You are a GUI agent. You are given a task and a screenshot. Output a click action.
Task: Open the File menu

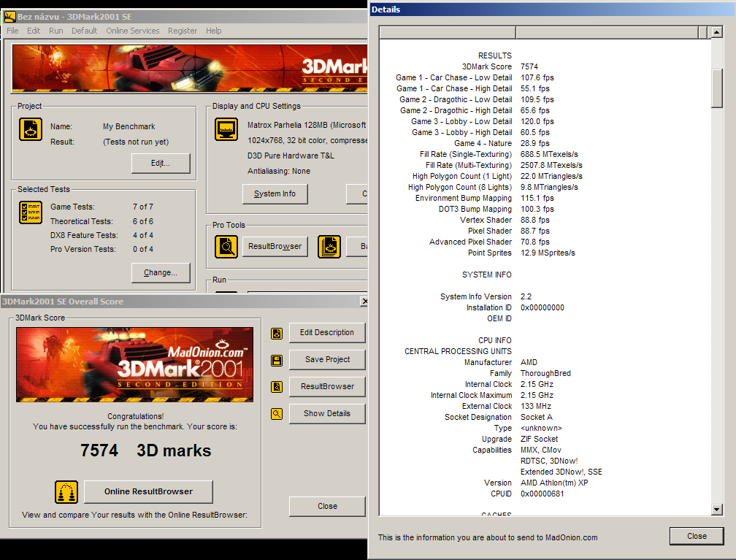[12, 31]
